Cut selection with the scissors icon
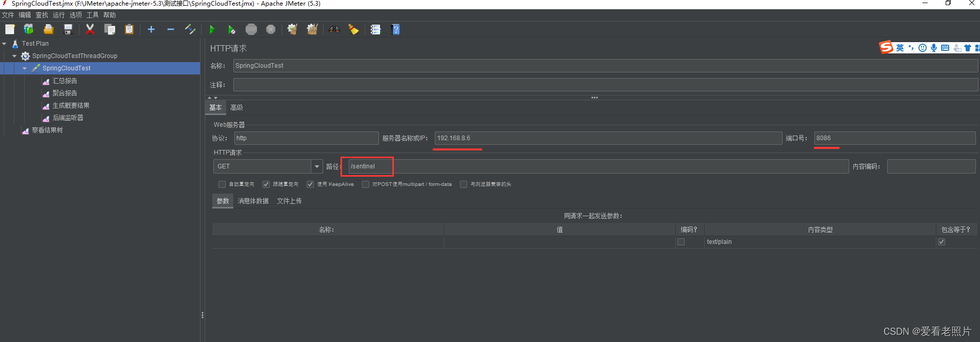The width and height of the screenshot is (980, 342). 90,29
